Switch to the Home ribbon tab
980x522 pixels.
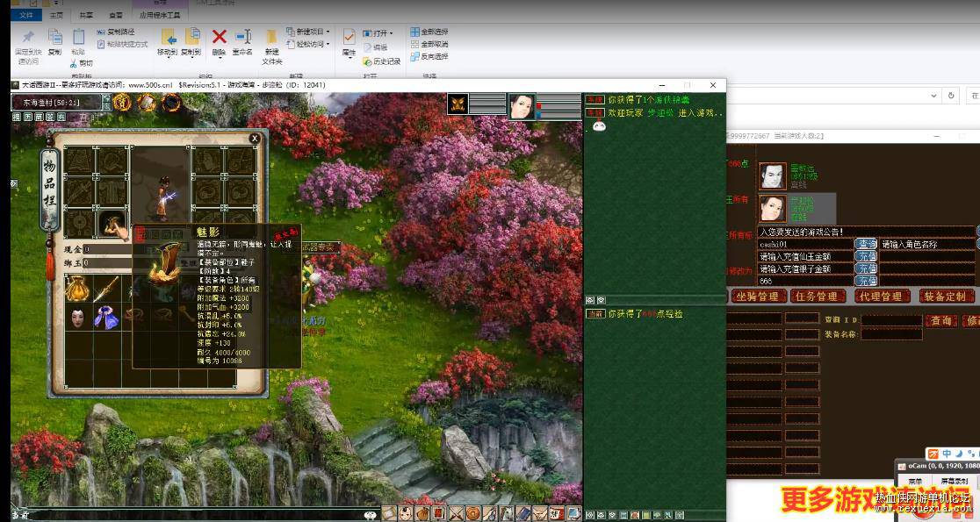click(56, 15)
